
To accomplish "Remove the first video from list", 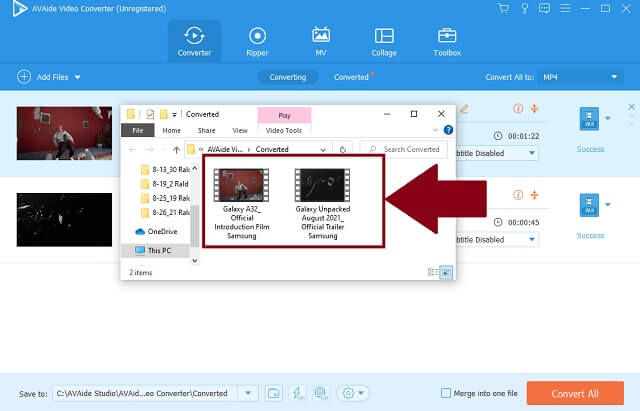I will 631,107.
